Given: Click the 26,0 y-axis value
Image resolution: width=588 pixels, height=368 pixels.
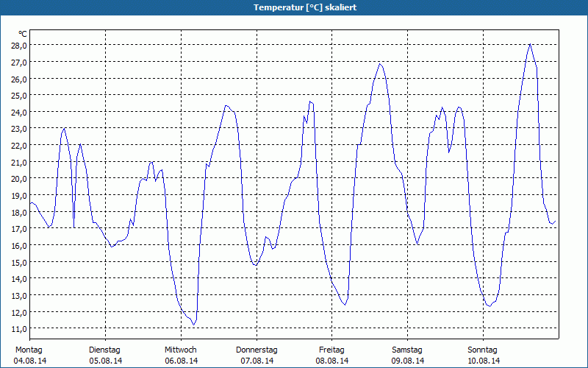Looking at the screenshot, I should click(x=20, y=79).
